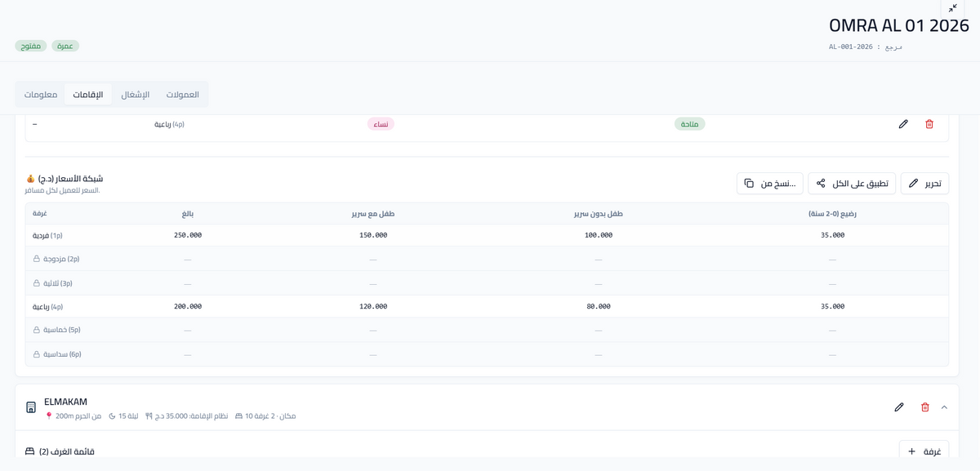Click the 150.000 price cell

pos(373,235)
